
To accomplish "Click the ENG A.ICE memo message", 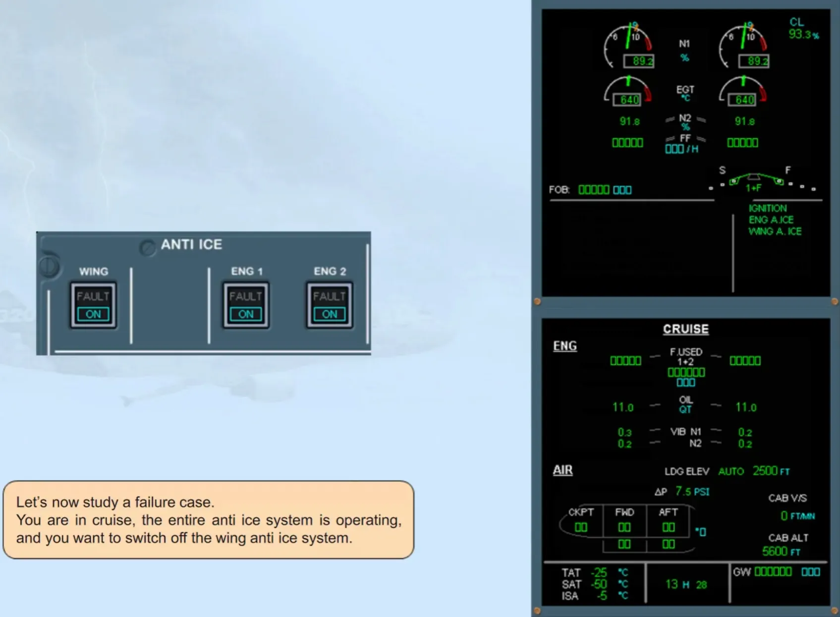I will tap(771, 220).
